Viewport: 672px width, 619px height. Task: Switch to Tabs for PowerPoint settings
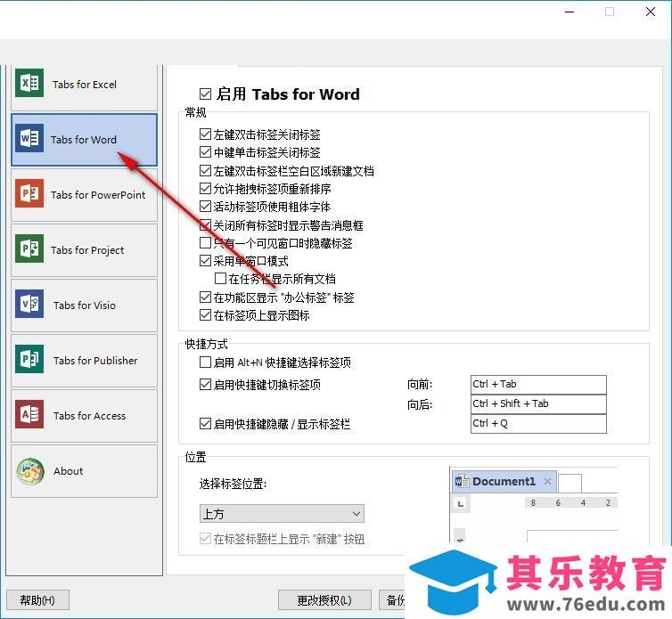(x=84, y=195)
